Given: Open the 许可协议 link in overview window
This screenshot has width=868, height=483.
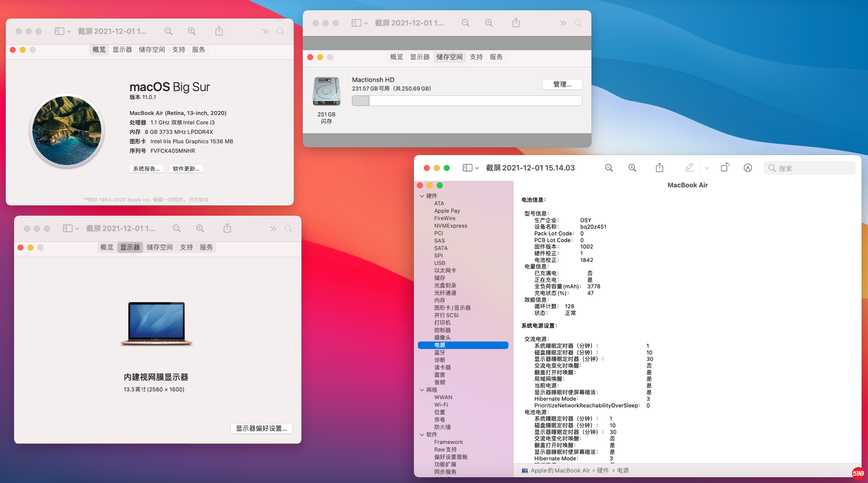Looking at the screenshot, I should pyautogui.click(x=199, y=200).
